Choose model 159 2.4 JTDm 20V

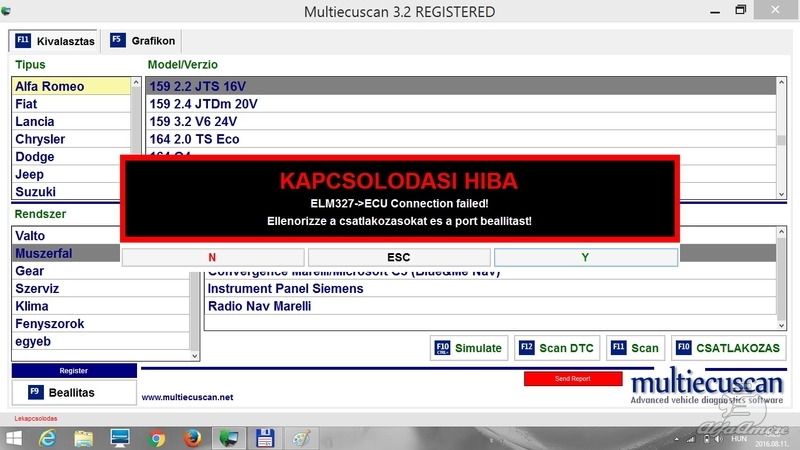pos(461,104)
